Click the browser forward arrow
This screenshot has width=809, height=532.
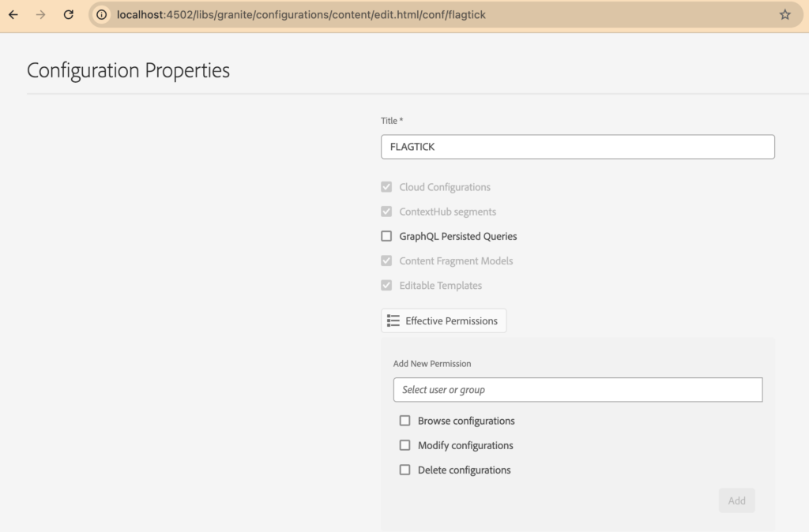pyautogui.click(x=41, y=14)
